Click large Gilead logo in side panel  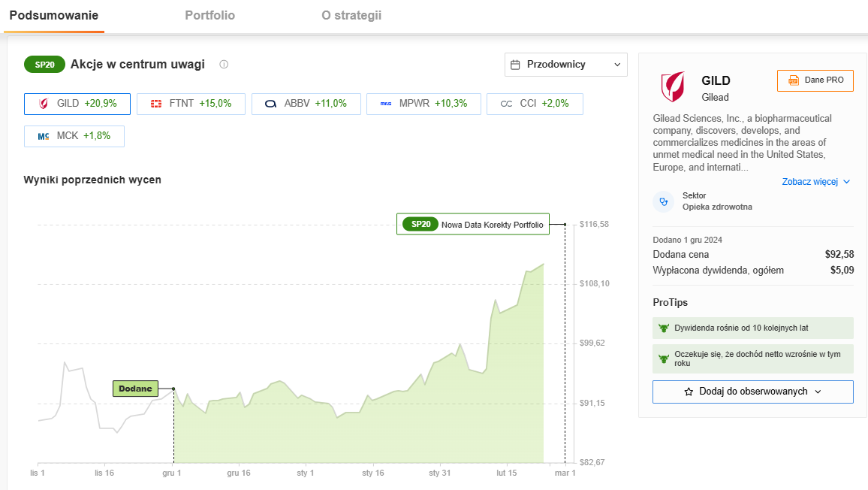673,86
